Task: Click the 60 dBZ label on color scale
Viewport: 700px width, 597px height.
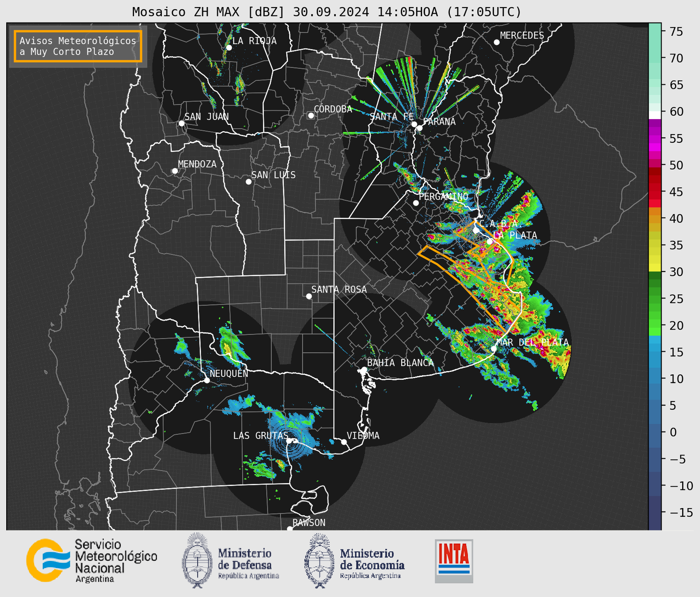Action: [x=676, y=112]
